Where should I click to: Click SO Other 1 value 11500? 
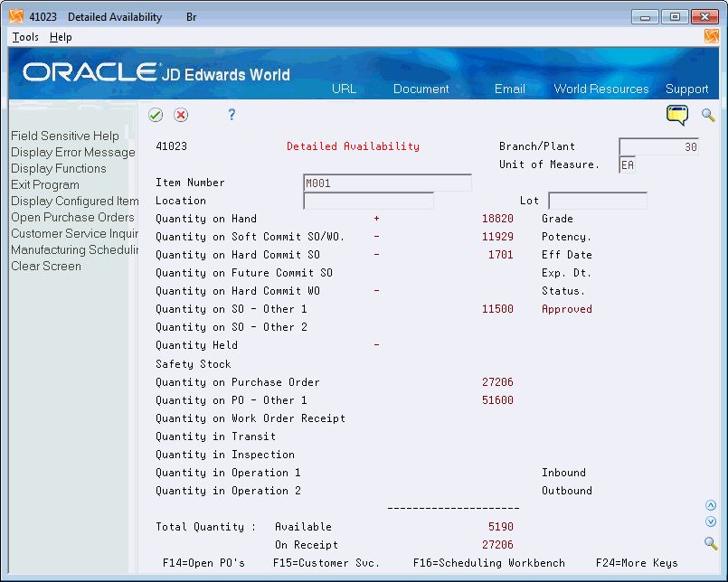click(497, 309)
